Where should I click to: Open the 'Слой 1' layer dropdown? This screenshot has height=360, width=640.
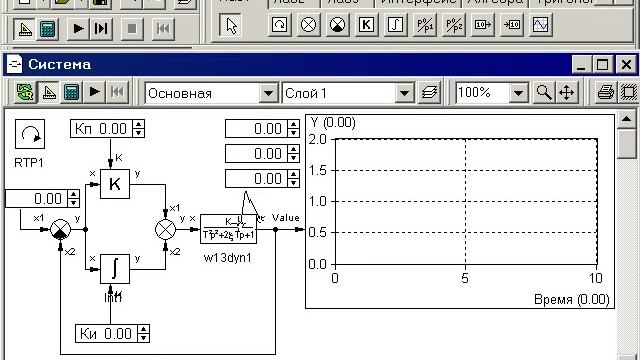(x=404, y=93)
